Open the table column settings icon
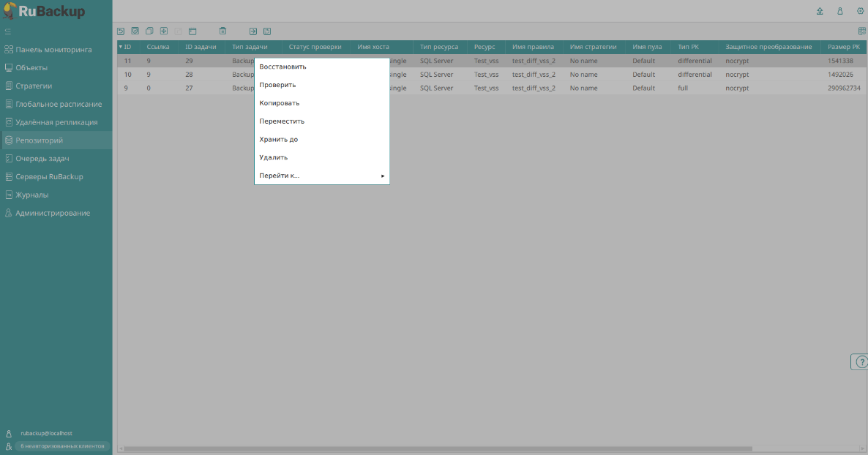868x455 pixels. click(861, 31)
